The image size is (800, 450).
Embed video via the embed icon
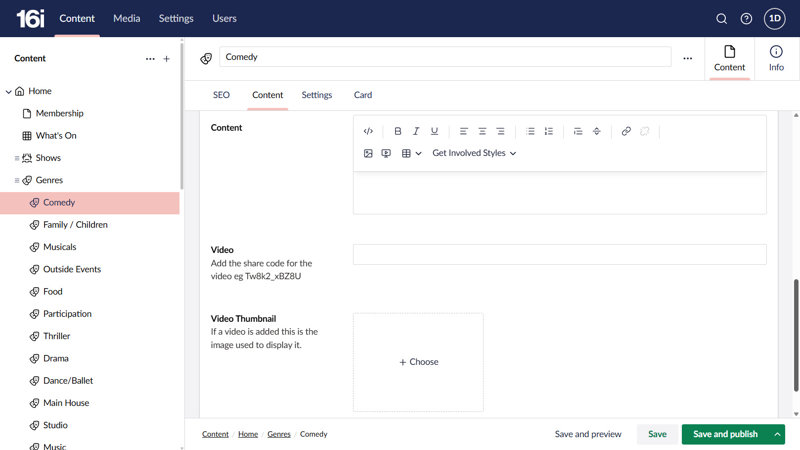point(386,153)
